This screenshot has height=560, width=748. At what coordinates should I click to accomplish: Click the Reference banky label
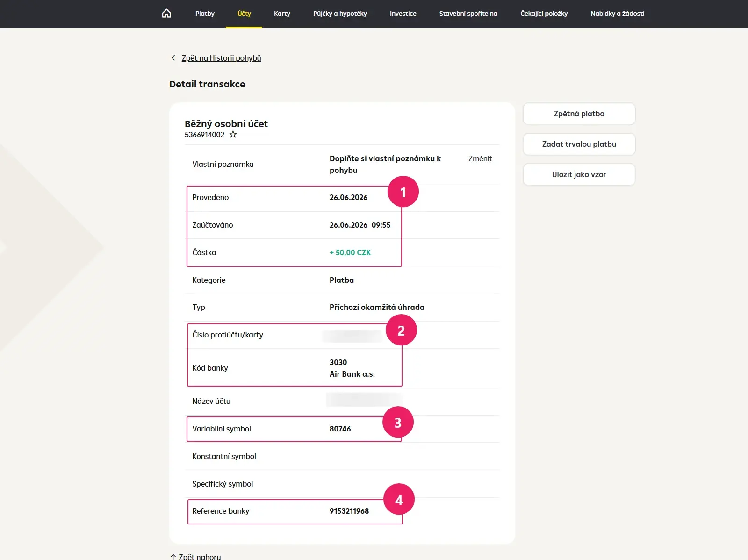(221, 511)
